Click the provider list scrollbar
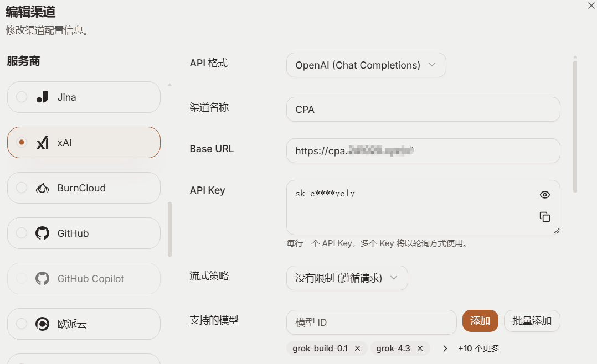The image size is (597, 364). click(x=170, y=229)
